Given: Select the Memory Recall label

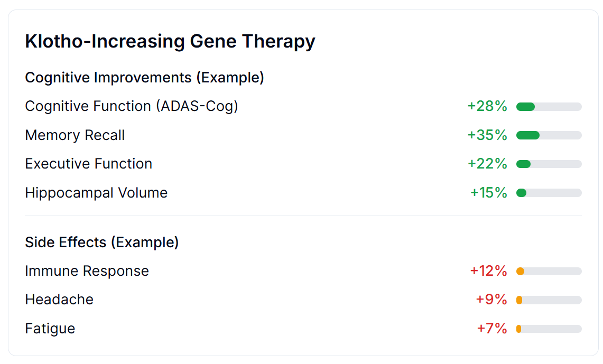Looking at the screenshot, I should [75, 135].
